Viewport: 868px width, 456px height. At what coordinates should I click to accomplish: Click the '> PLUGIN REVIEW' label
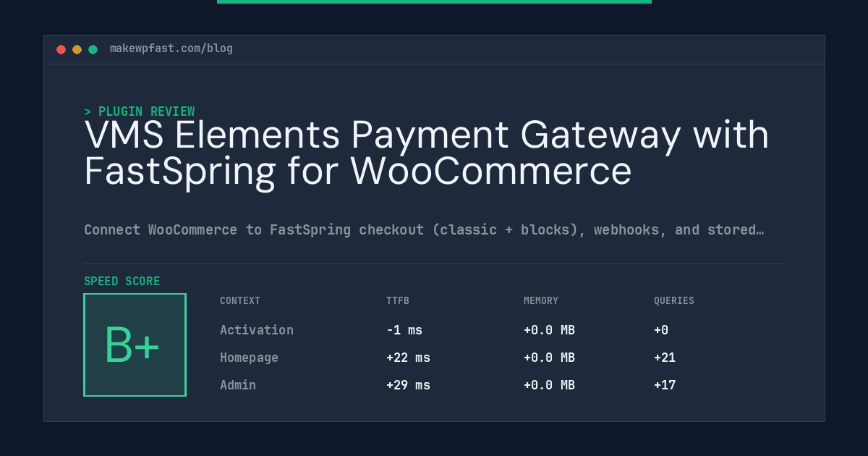pos(140,111)
